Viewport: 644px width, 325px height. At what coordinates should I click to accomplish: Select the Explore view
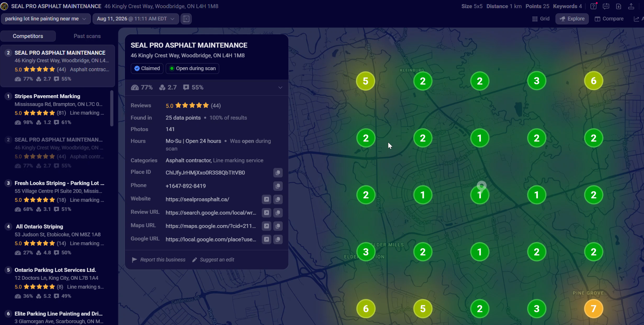tap(572, 19)
